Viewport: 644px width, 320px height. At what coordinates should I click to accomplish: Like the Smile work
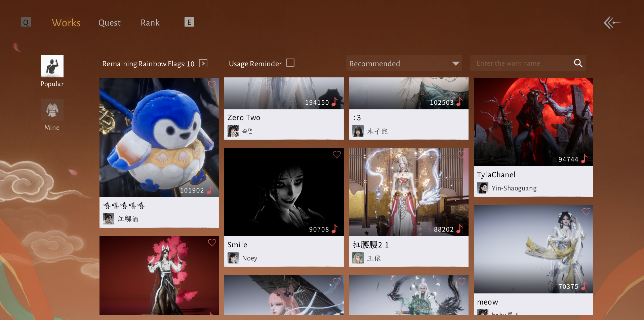click(337, 154)
